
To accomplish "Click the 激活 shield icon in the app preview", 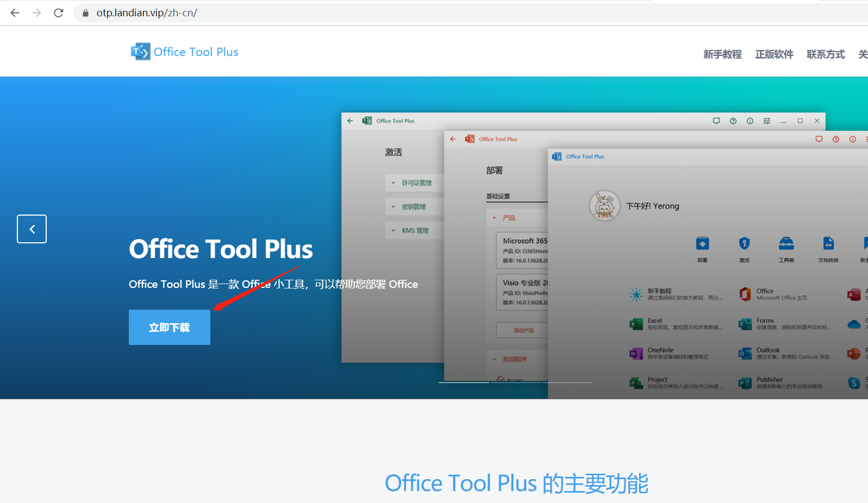I will (744, 243).
